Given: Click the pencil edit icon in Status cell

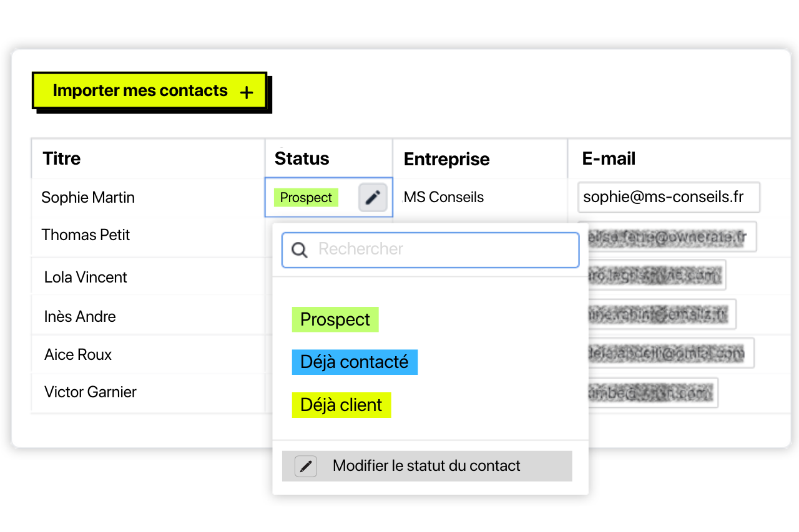Looking at the screenshot, I should tap(373, 198).
